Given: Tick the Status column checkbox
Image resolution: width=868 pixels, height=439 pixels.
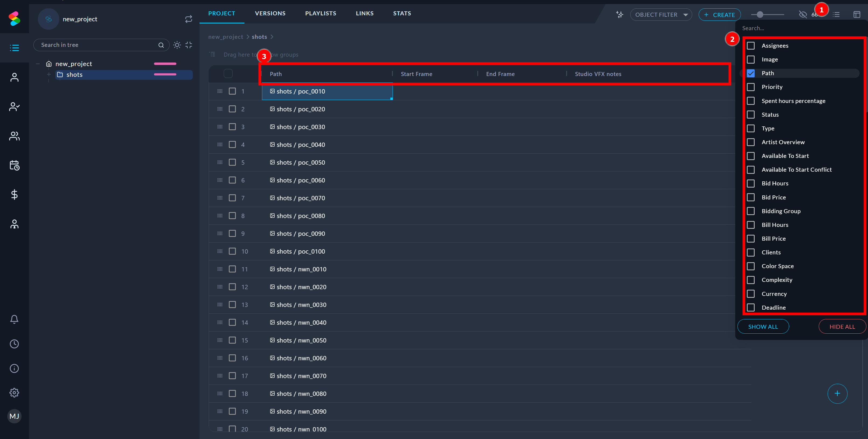Looking at the screenshot, I should coord(751,115).
